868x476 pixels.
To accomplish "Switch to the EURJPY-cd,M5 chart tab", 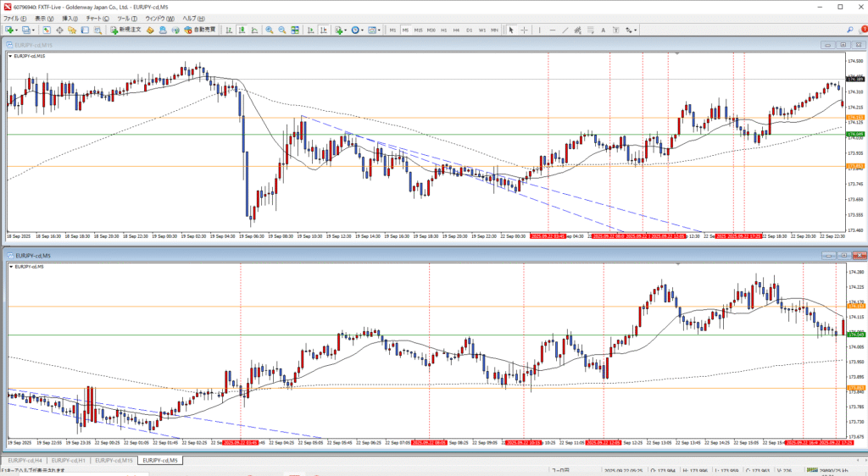I will pyautogui.click(x=160, y=460).
